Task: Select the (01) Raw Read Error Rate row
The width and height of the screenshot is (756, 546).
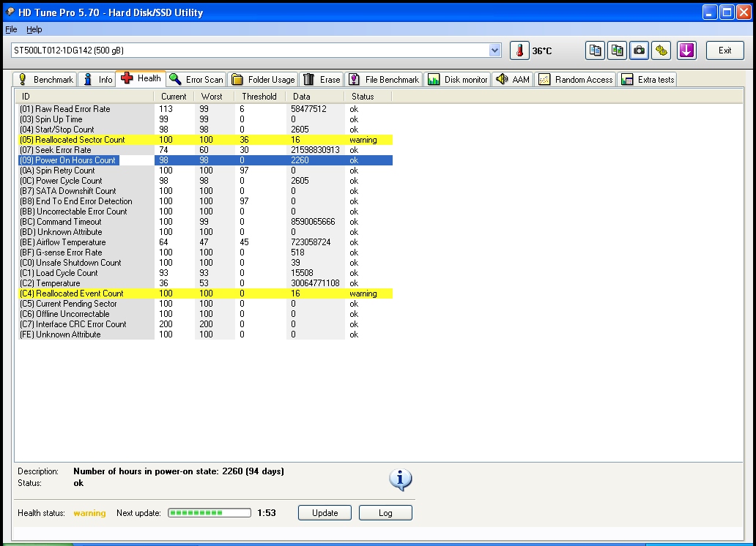Action: pyautogui.click(x=205, y=109)
